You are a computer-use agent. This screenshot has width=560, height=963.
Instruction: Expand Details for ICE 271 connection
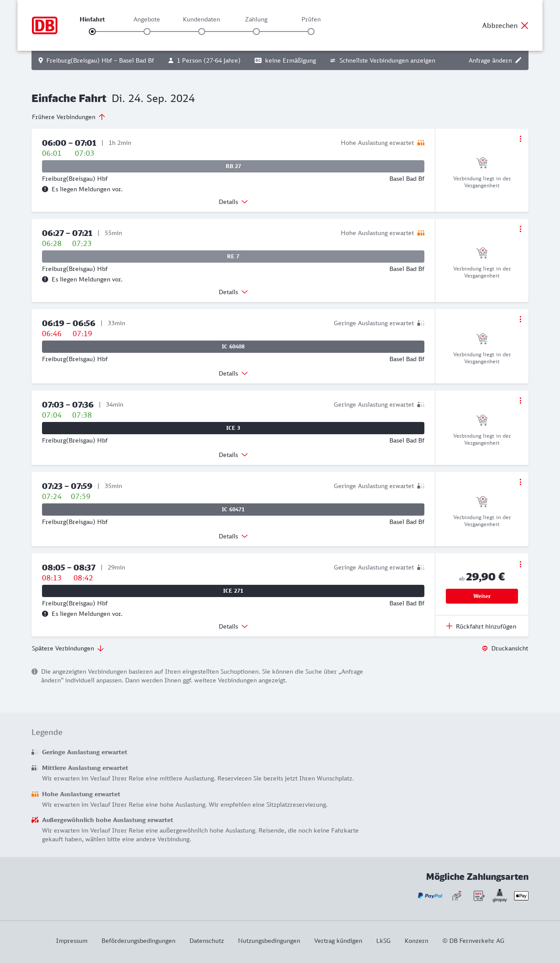coord(233,626)
